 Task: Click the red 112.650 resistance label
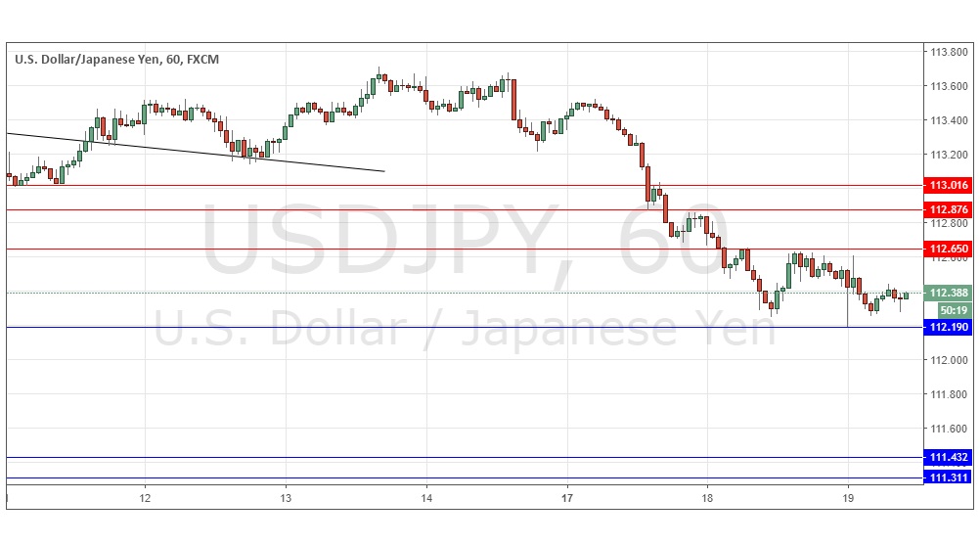[x=949, y=250]
